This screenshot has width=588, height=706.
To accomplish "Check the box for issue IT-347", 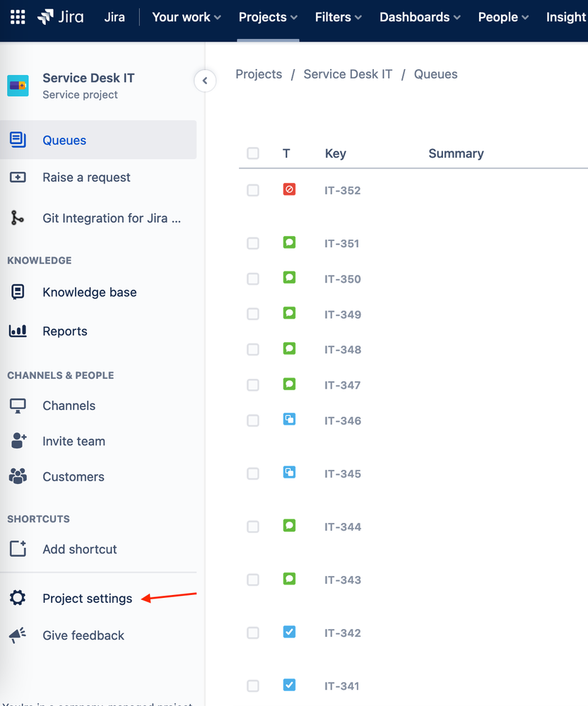I will click(x=253, y=385).
